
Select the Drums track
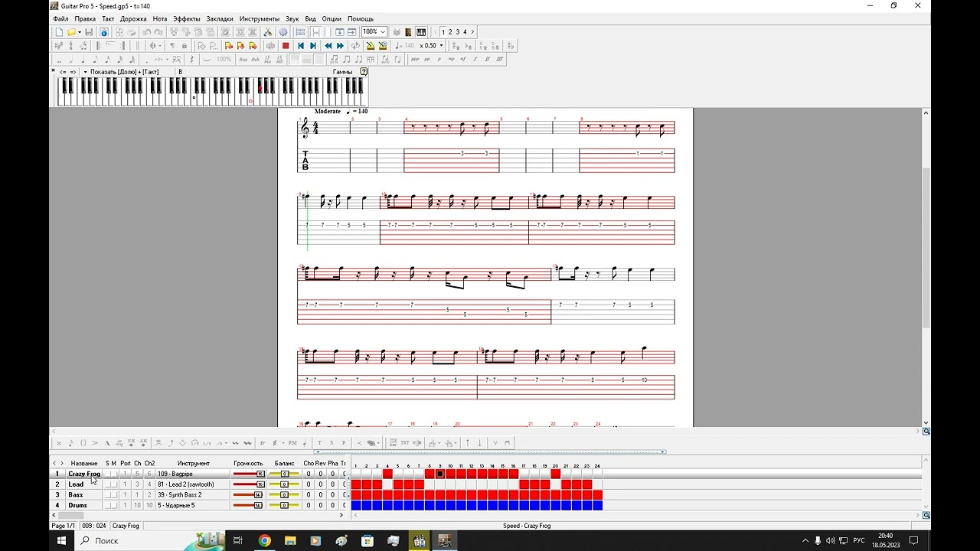coord(77,505)
